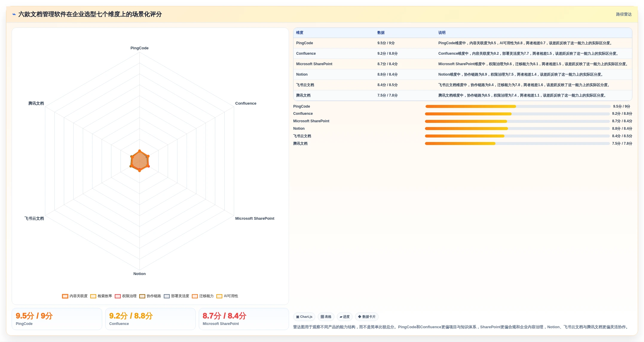Click the 飞书云文档 radar axis label
This screenshot has width=644, height=342.
click(34, 219)
